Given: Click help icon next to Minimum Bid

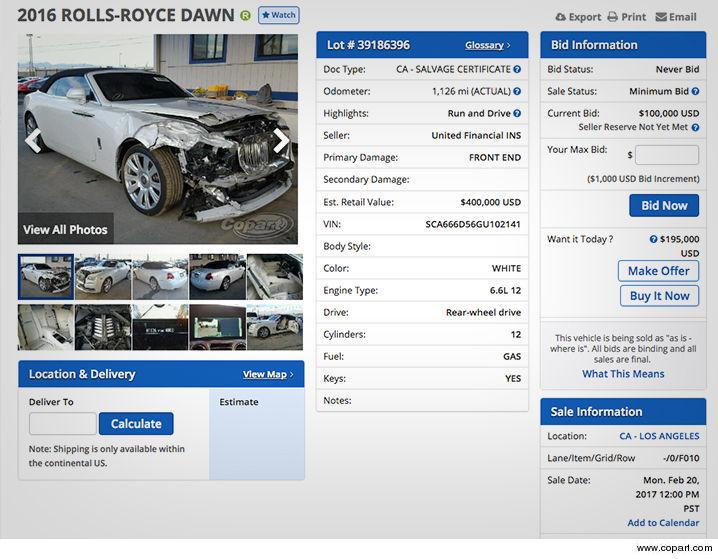Looking at the screenshot, I should click(695, 92).
